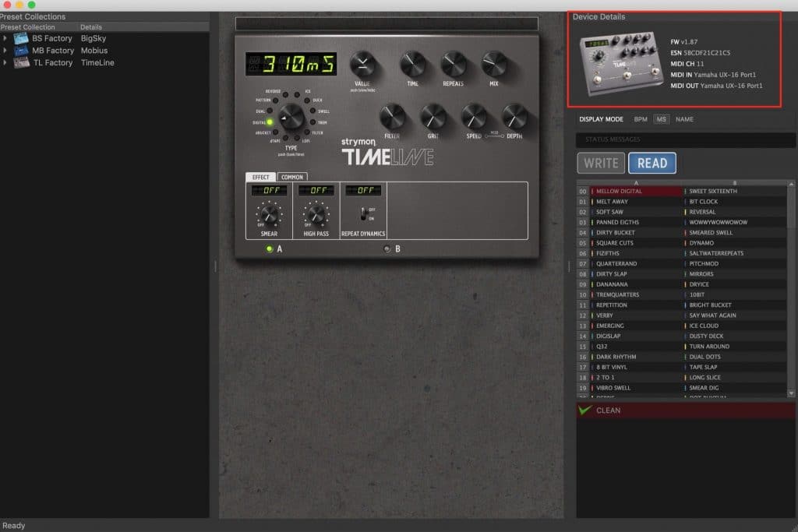Select the PATTERN delay type LED
Image resolution: width=798 pixels, height=532 pixels.
coord(275,100)
